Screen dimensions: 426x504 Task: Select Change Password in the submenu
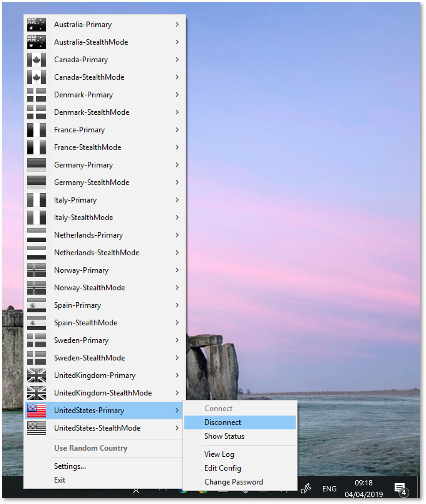click(240, 482)
